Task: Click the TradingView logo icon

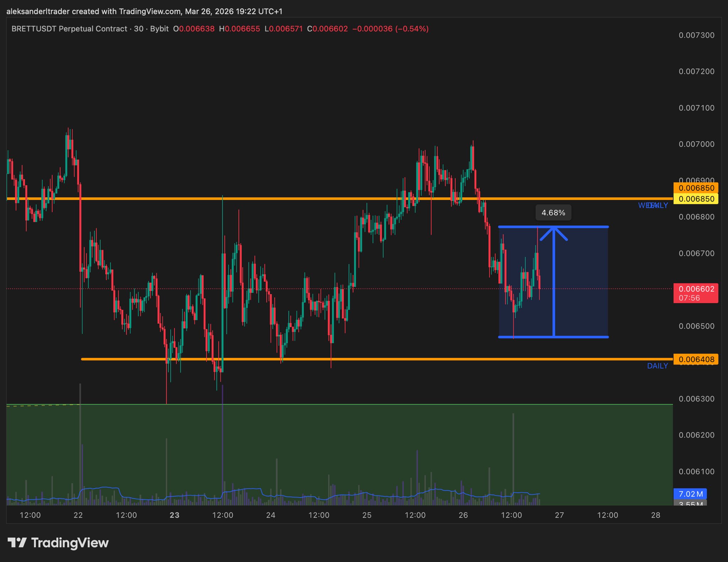Action: (x=17, y=543)
